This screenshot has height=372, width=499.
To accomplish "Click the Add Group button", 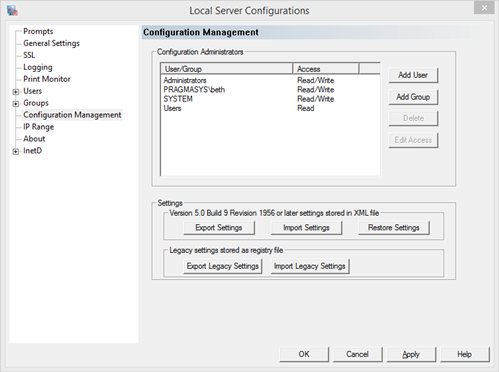I will coord(413,97).
